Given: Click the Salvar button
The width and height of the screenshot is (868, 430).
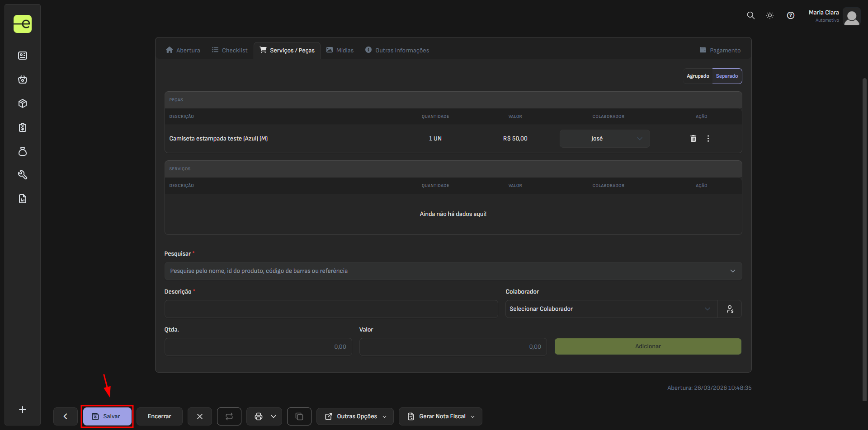Looking at the screenshot, I should click(107, 416).
